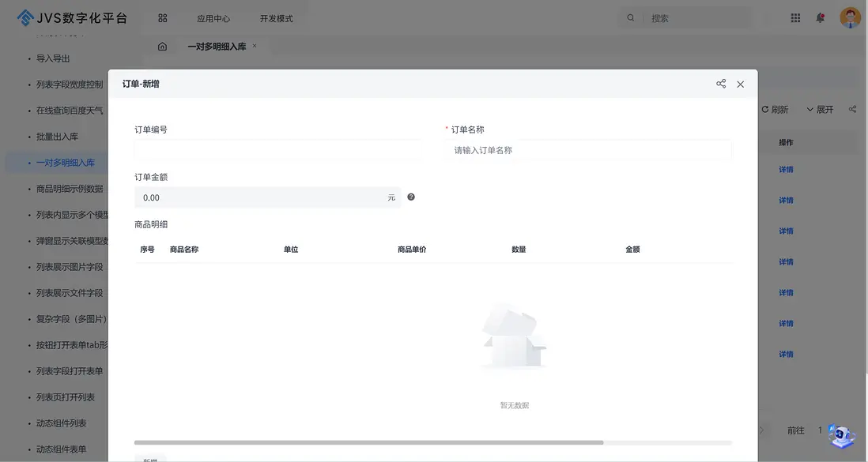Image resolution: width=868 pixels, height=462 pixels.
Task: Open 应用中心 menu
Action: point(213,18)
